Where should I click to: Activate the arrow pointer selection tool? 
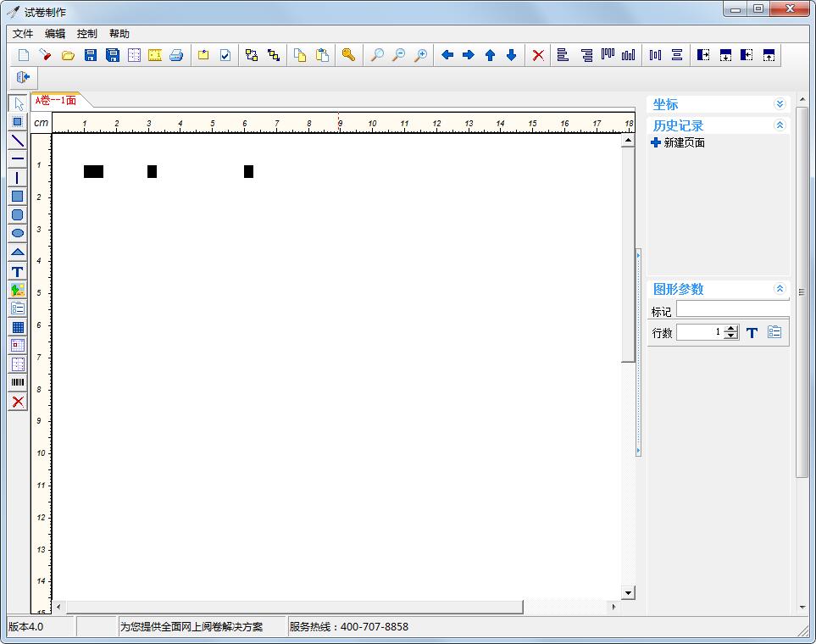coord(17,104)
